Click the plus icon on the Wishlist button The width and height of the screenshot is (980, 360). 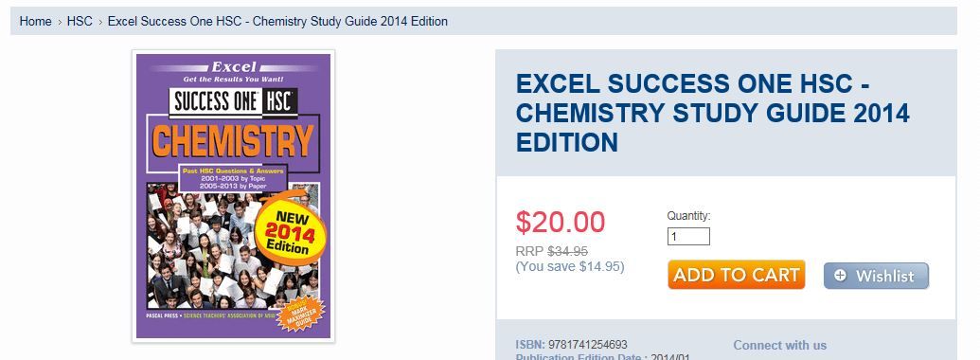click(x=841, y=275)
